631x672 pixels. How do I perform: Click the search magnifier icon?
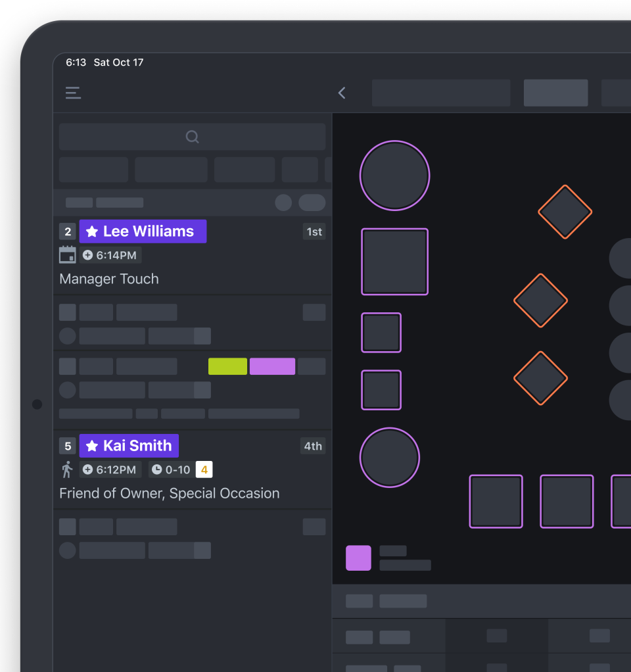(193, 137)
